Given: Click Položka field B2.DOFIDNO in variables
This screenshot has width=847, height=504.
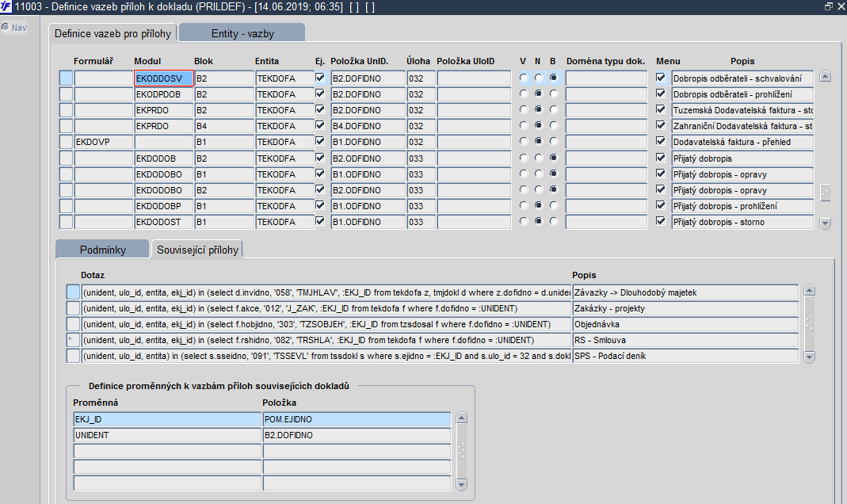Looking at the screenshot, I should [357, 435].
